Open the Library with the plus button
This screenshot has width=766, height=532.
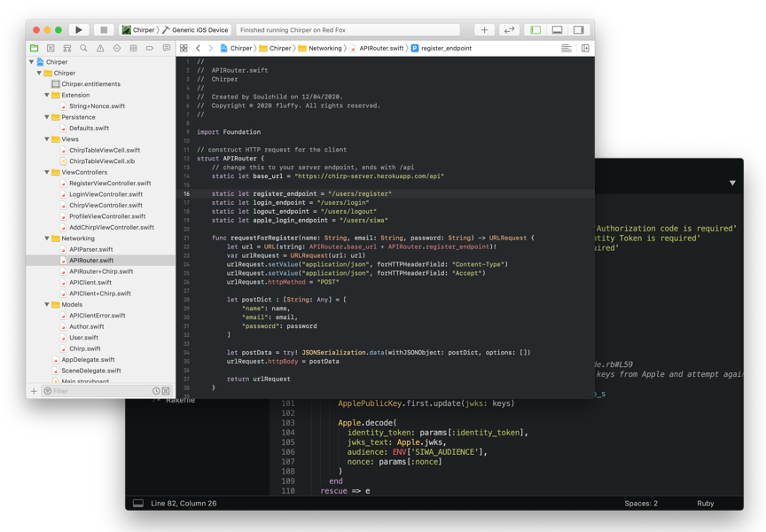(484, 30)
